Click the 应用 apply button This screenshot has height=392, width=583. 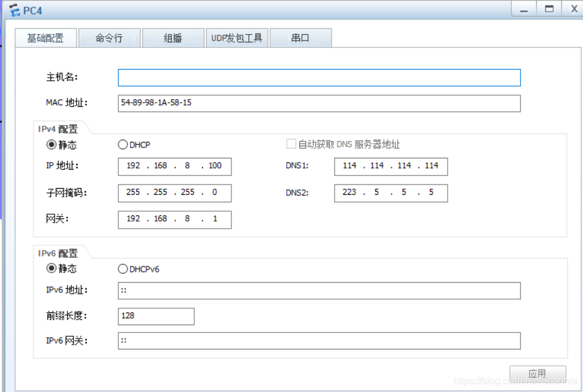click(x=537, y=373)
